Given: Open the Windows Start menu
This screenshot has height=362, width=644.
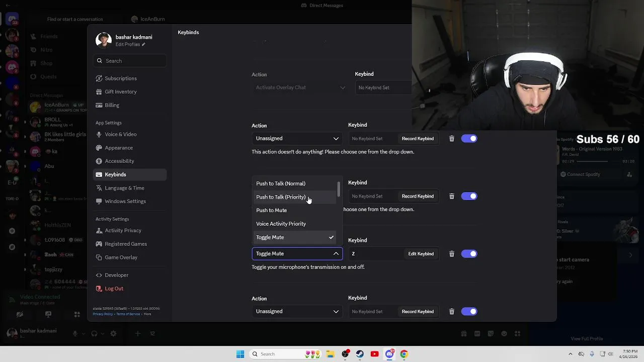Looking at the screenshot, I should pyautogui.click(x=240, y=354).
